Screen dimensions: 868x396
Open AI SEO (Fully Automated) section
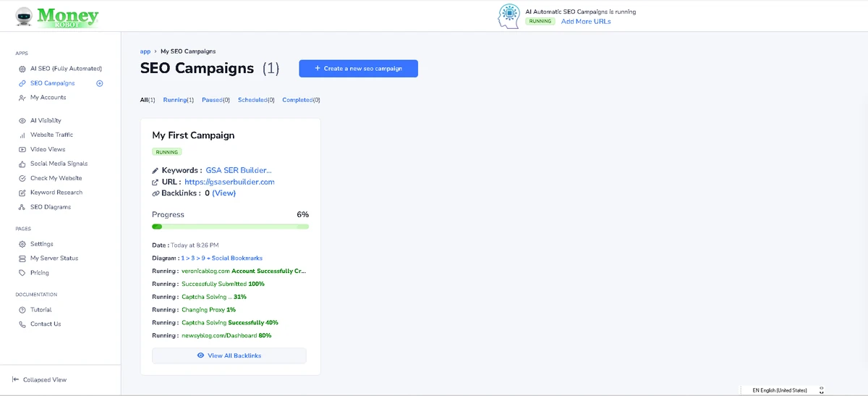coord(66,69)
